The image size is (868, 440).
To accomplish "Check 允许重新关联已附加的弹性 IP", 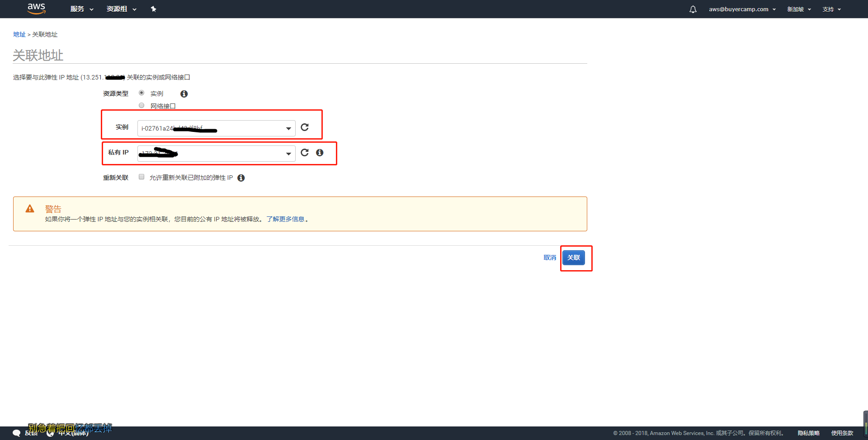I will [142, 177].
